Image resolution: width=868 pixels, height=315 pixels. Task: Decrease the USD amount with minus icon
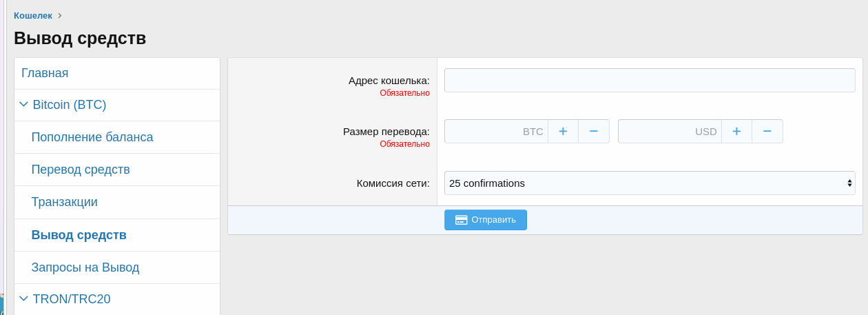[767, 131]
